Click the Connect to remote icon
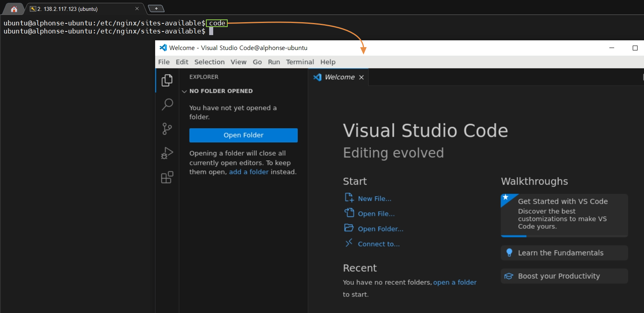The image size is (644, 313). pyautogui.click(x=349, y=243)
